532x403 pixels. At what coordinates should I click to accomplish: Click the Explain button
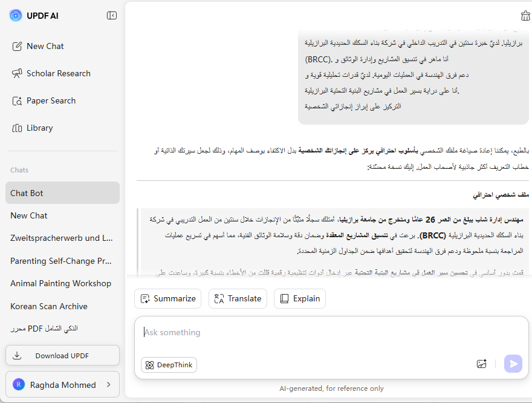pyautogui.click(x=300, y=298)
